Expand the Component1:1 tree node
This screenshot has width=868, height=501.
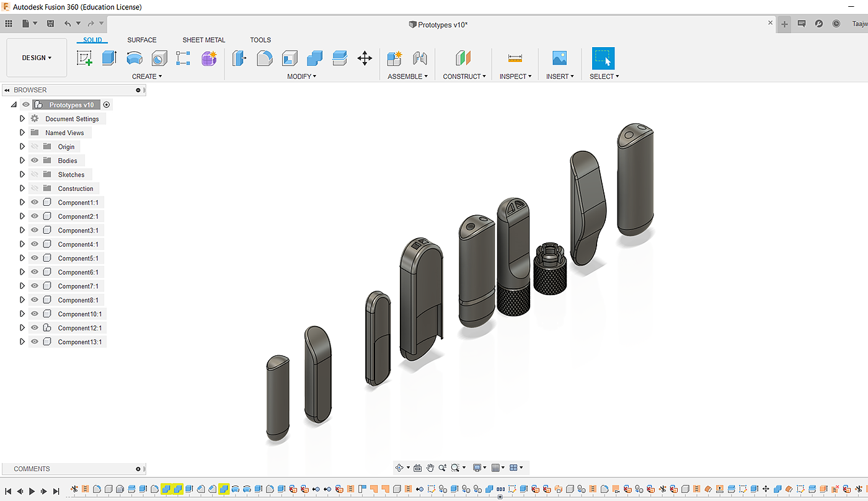pyautogui.click(x=22, y=202)
